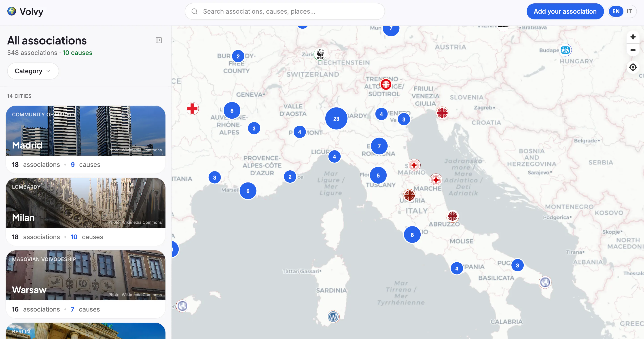Open the WordPress marker in southern Sardinia
The image size is (644, 339).
click(333, 316)
